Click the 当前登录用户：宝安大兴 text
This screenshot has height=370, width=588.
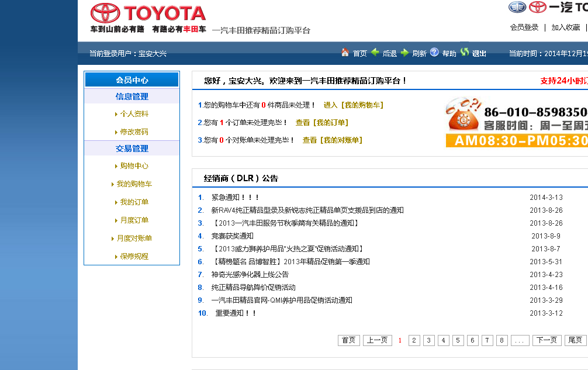tap(128, 54)
